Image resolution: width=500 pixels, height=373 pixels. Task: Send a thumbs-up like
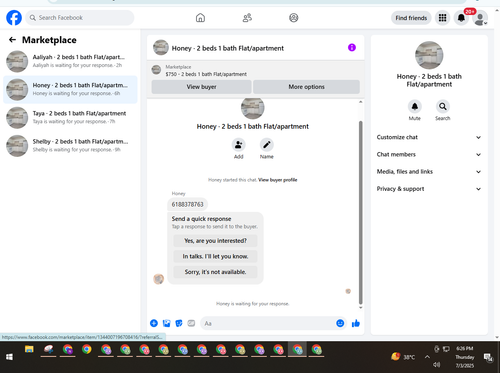click(x=356, y=323)
